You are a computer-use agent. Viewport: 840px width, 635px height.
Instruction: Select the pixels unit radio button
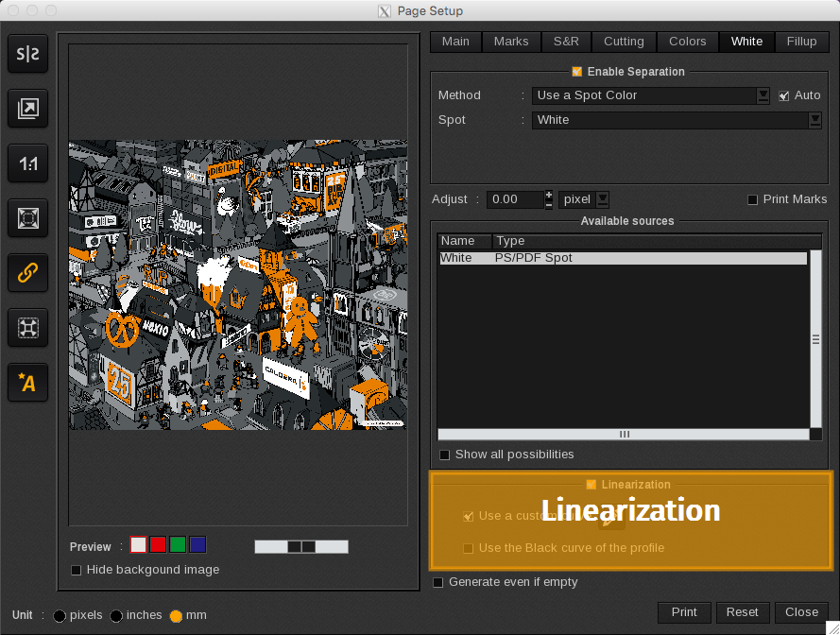(x=60, y=615)
